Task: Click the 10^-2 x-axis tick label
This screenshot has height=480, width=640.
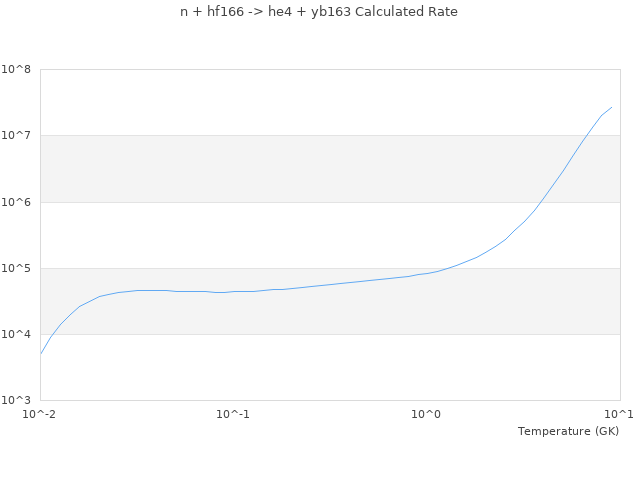Action: (x=40, y=414)
